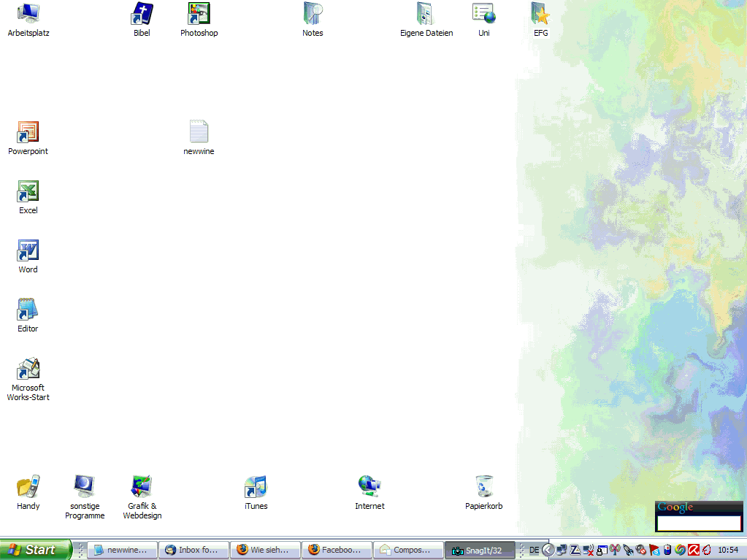
Task: Open the DE language bar selector
Action: pyautogui.click(x=534, y=550)
